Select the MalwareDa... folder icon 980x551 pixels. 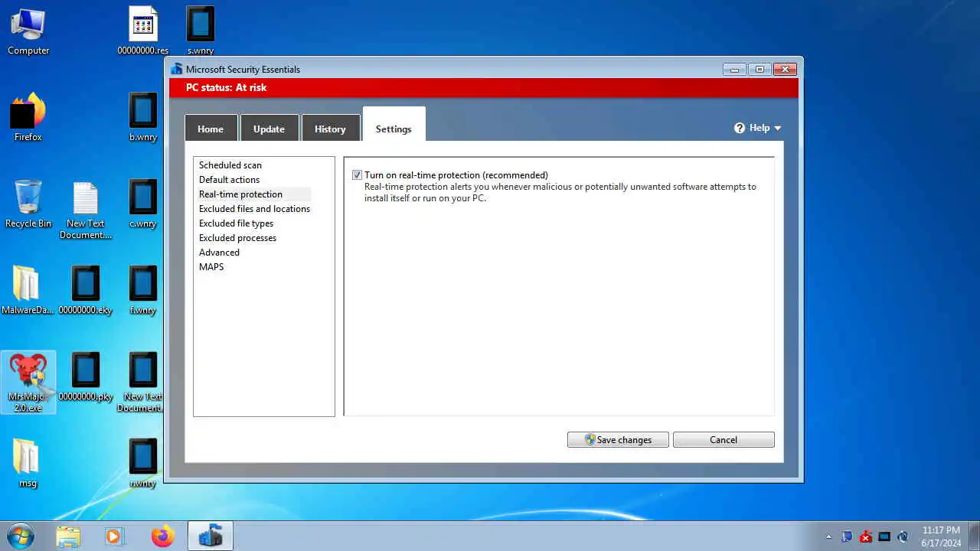tap(28, 291)
